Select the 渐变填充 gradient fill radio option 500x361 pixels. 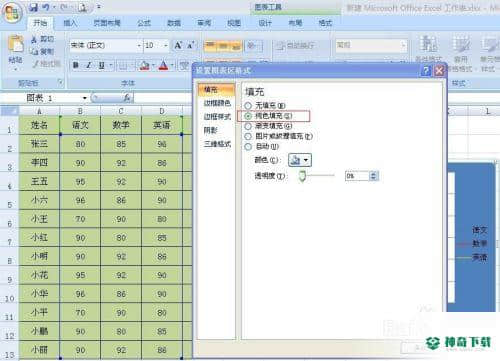point(248,126)
